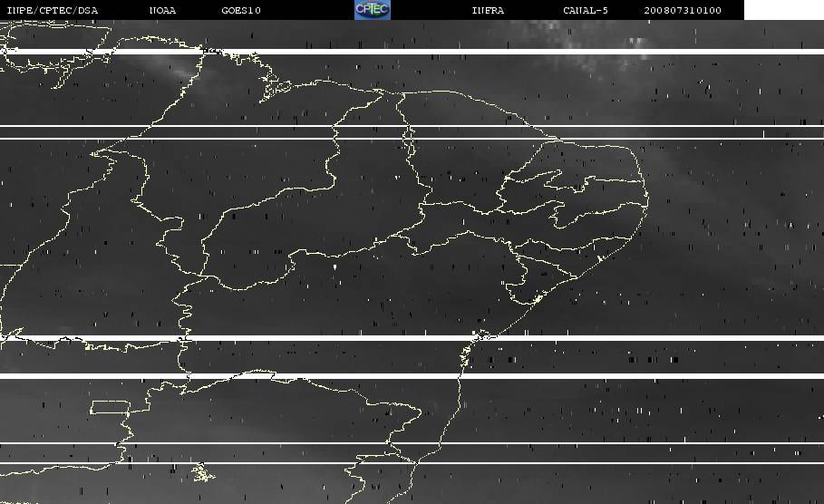The width and height of the screenshot is (824, 504).
Task: Click the INFRA label in header
Action: tap(488, 10)
